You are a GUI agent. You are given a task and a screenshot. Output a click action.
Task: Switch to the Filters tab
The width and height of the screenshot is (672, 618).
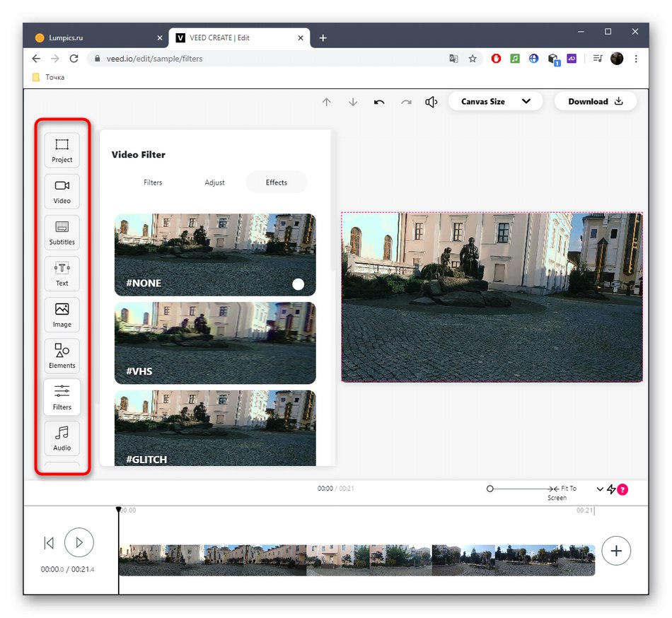[x=153, y=182]
